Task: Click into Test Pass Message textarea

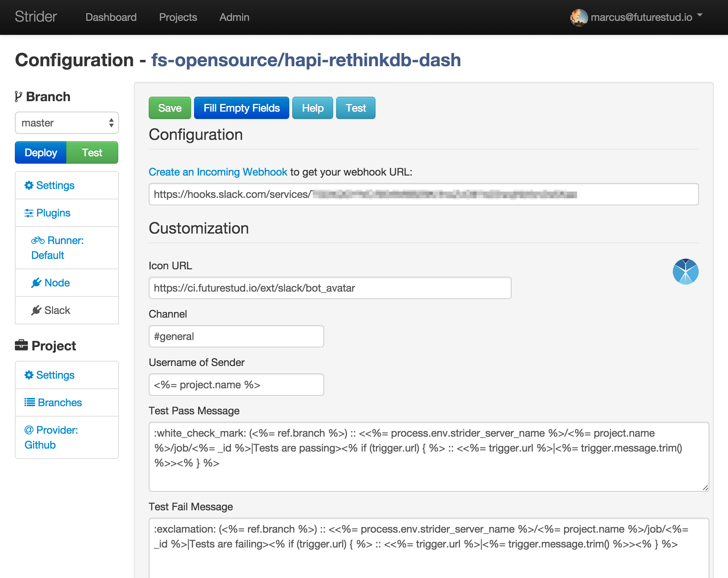Action: [429, 457]
